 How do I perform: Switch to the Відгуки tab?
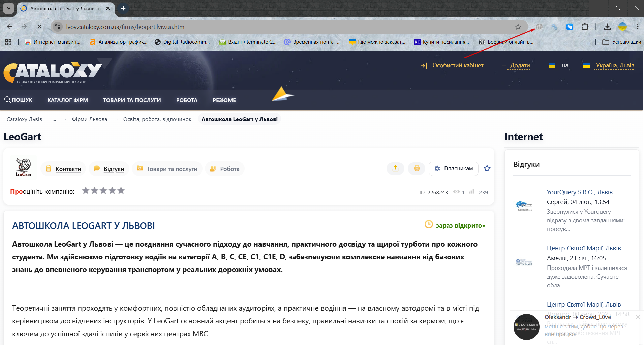click(x=109, y=169)
